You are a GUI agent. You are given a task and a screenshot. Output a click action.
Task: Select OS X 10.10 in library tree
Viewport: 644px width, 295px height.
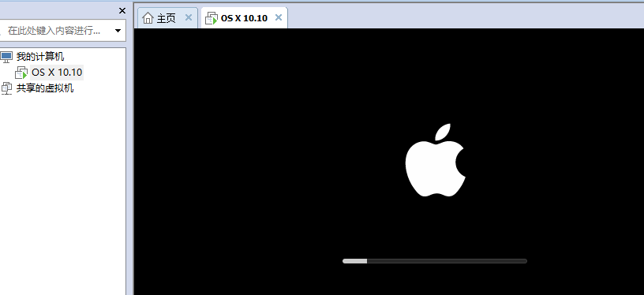[x=57, y=73]
